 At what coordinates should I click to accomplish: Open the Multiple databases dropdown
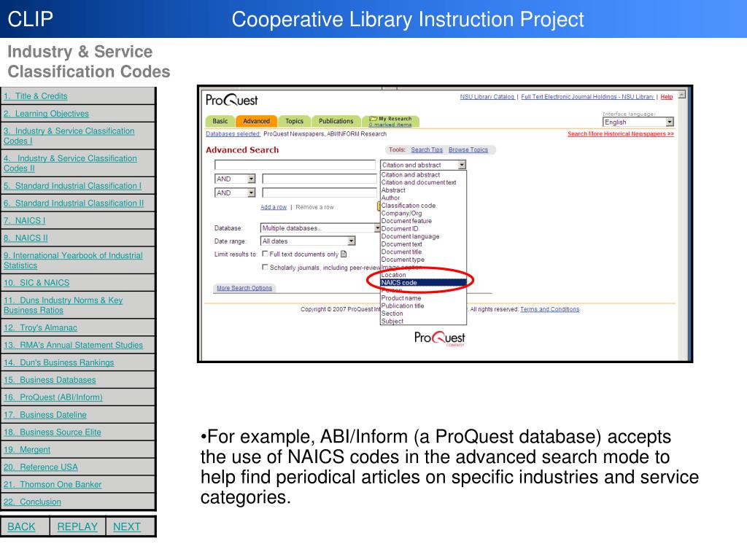[x=320, y=228]
